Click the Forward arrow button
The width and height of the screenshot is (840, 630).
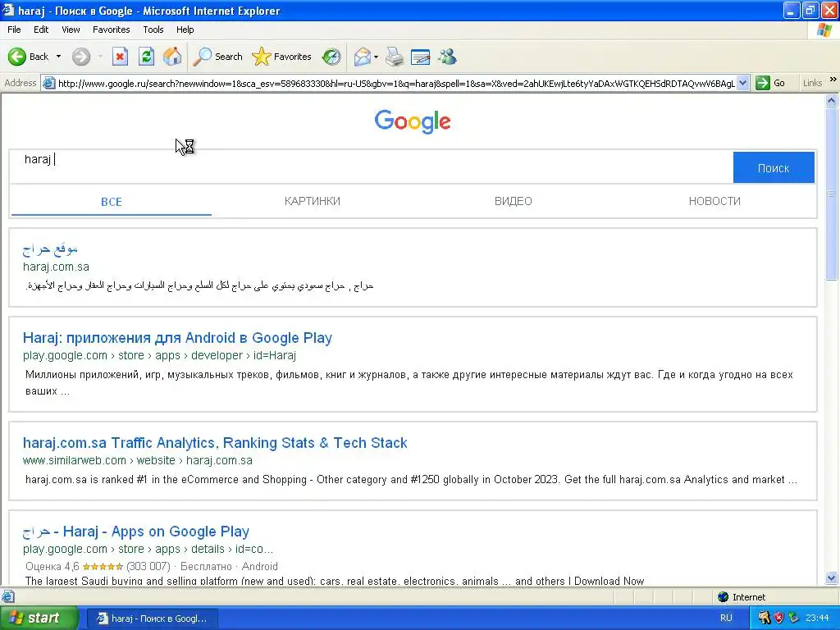coord(81,57)
